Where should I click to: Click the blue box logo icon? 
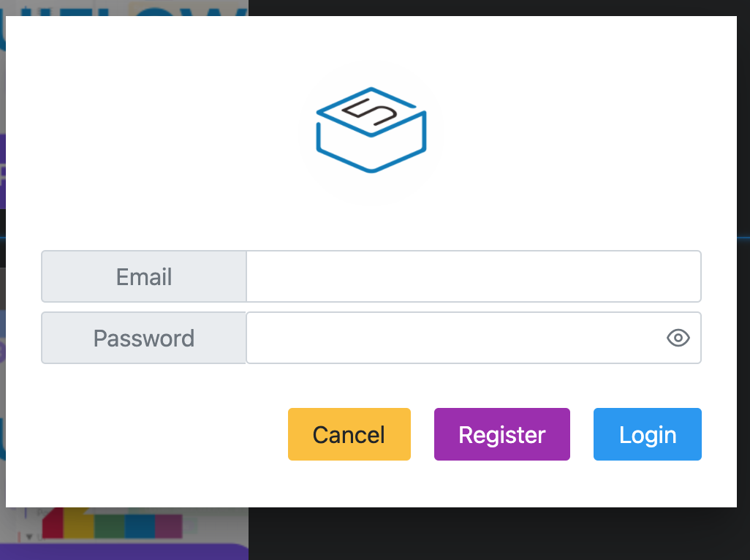371,131
